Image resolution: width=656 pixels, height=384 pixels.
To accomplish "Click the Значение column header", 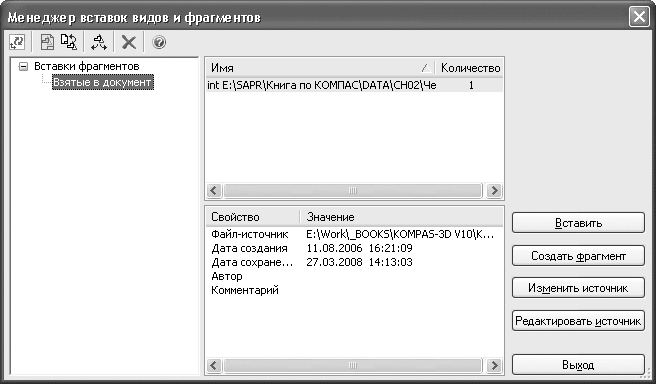I will click(402, 217).
